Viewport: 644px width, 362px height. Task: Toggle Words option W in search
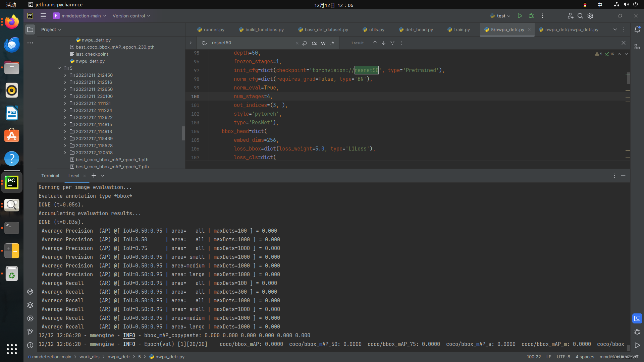click(x=323, y=43)
